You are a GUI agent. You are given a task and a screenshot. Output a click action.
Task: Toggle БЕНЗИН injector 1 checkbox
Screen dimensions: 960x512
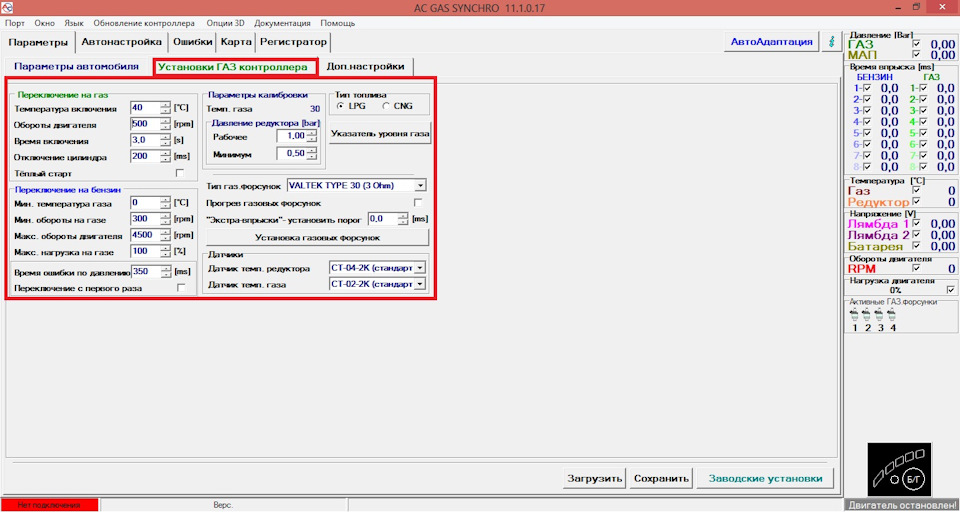[867, 88]
